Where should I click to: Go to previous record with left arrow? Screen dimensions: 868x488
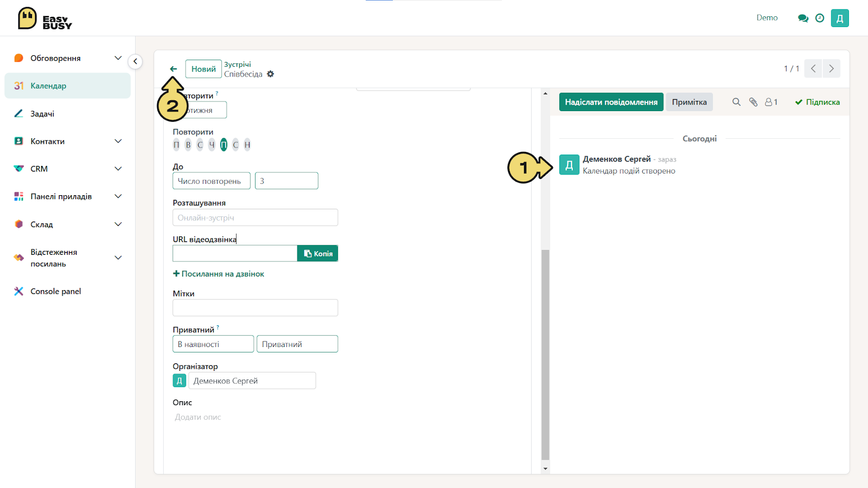click(813, 69)
